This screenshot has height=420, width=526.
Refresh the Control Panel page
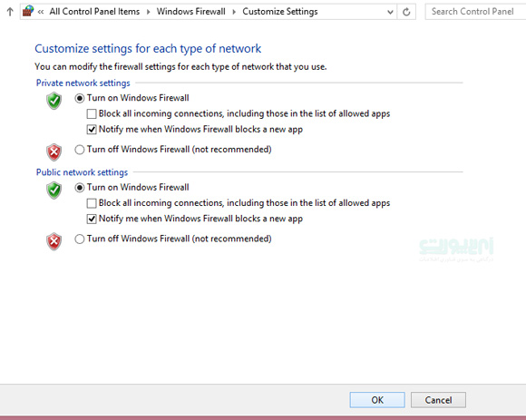click(406, 12)
